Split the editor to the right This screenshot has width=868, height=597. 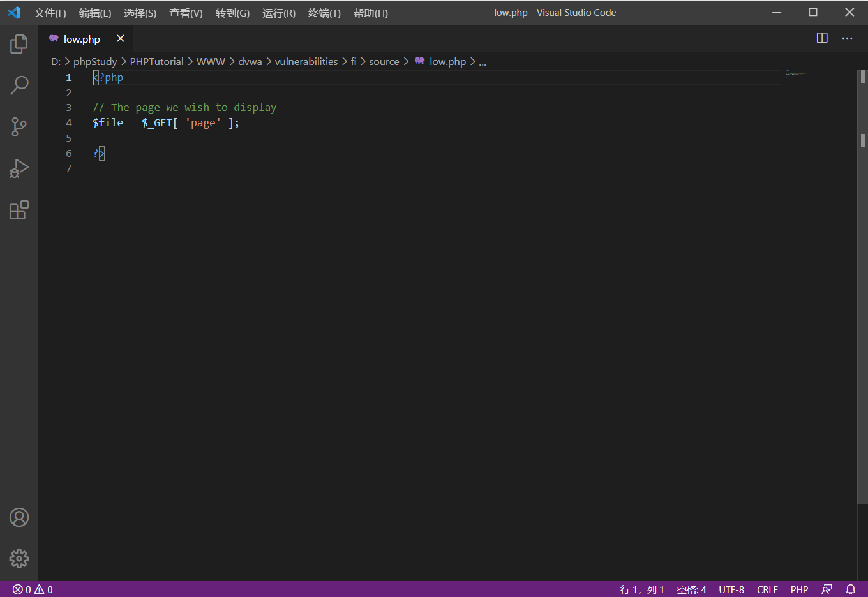tap(822, 38)
